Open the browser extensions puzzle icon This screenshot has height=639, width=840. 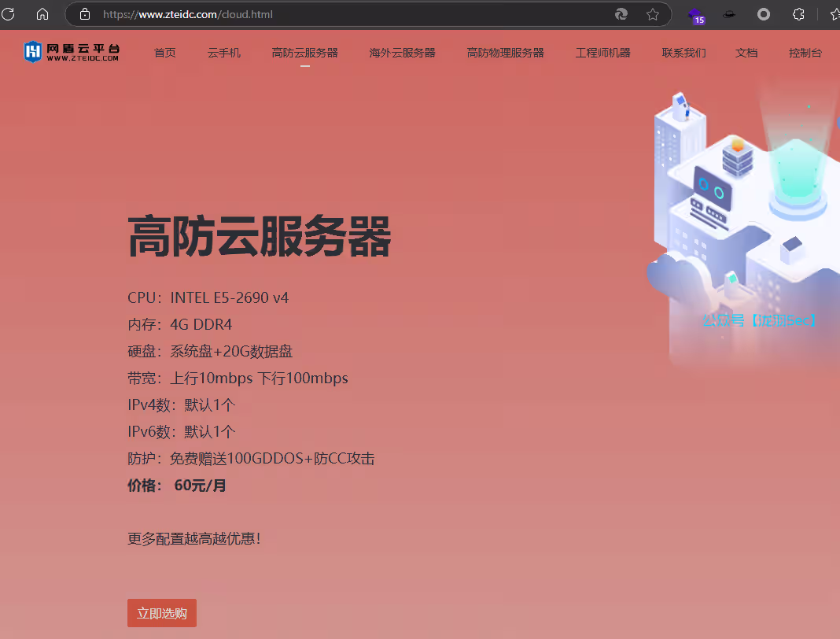click(798, 14)
